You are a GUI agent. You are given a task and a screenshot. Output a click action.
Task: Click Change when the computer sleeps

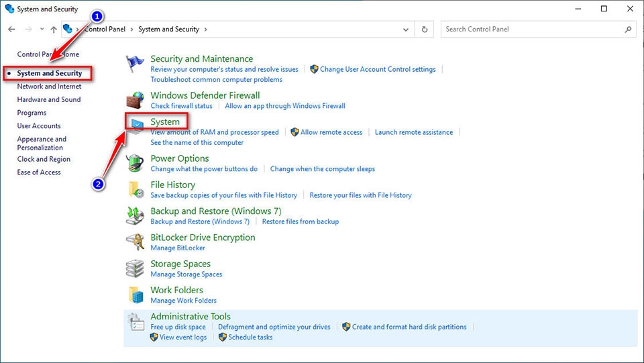323,169
